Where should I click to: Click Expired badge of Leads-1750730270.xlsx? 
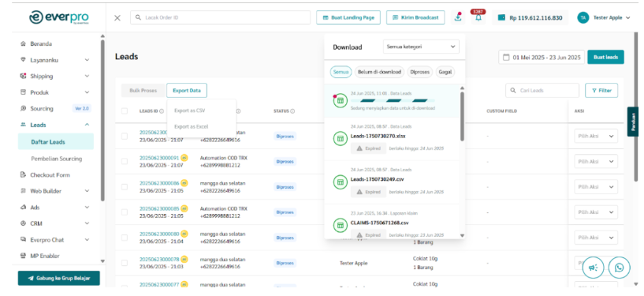pyautogui.click(x=368, y=148)
